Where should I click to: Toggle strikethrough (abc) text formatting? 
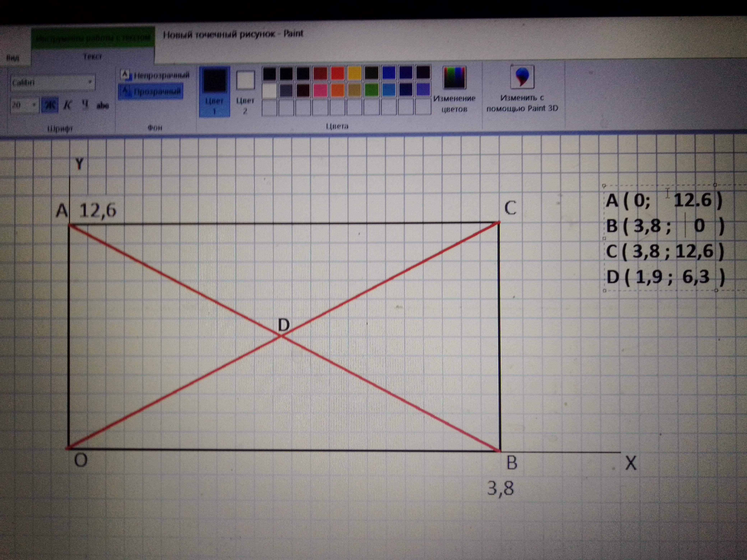point(103,106)
